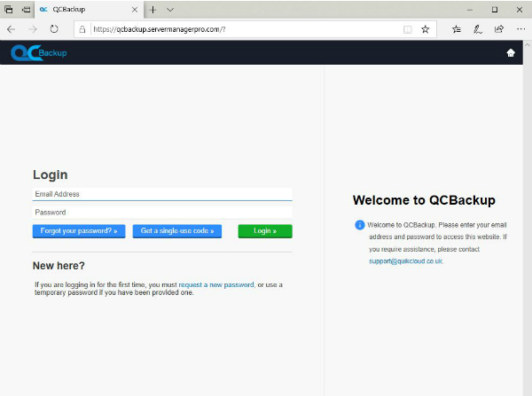The image size is (532, 396).
Task: Click the Welcome to QCBackup heading
Action: [424, 200]
